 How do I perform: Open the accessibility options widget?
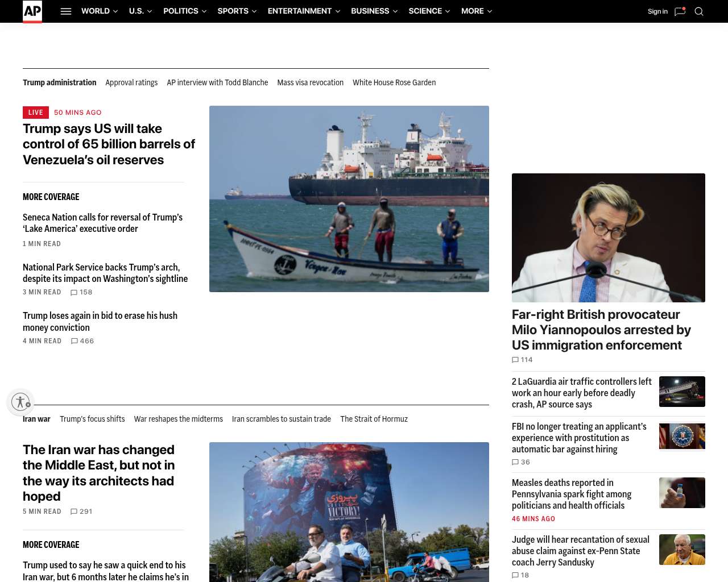(x=20, y=402)
